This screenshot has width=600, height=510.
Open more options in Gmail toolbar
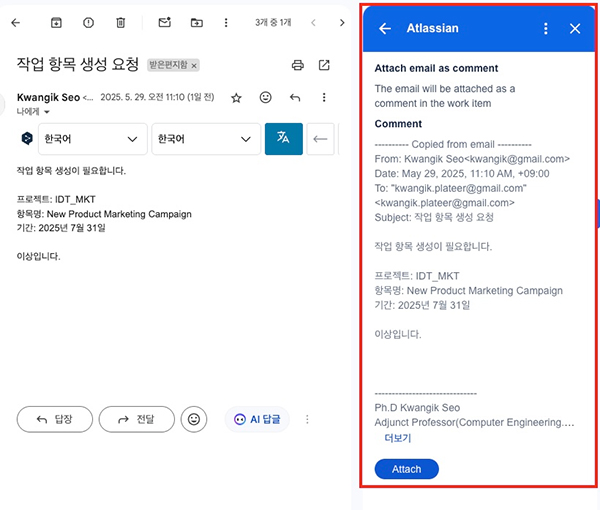[x=226, y=23]
